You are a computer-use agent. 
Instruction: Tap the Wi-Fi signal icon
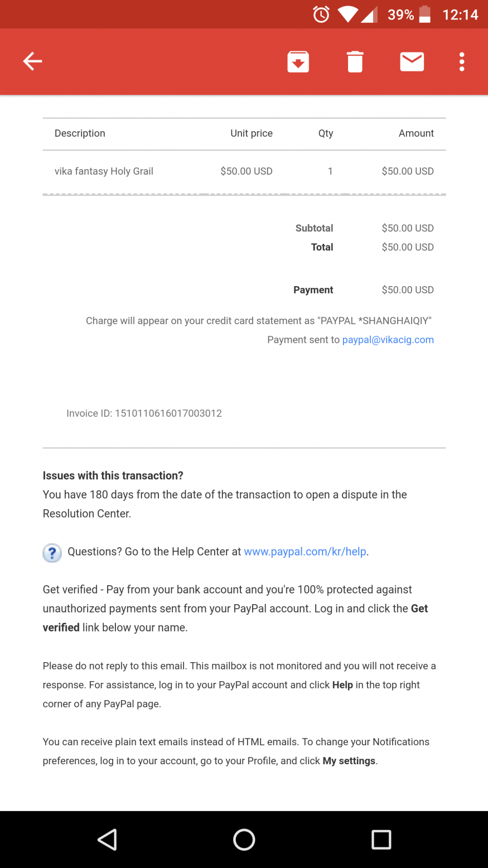coord(347,15)
